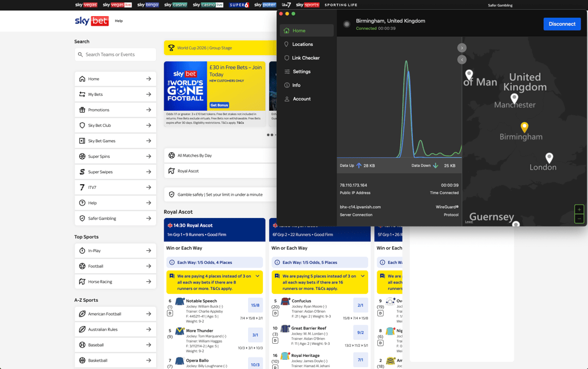Open Sporting Life in top bar
Screen dimensions: 588x369
click(x=341, y=5)
